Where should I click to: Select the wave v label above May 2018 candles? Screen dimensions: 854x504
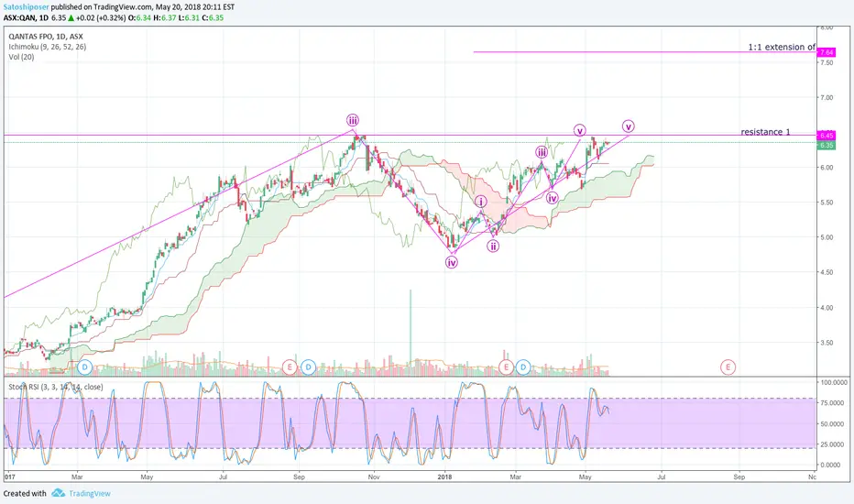(579, 130)
